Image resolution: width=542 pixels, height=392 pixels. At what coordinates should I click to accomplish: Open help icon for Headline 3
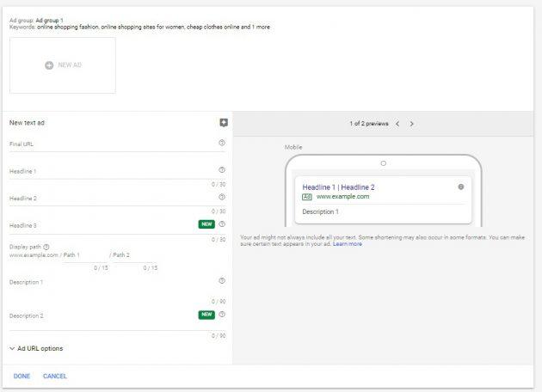pos(222,224)
